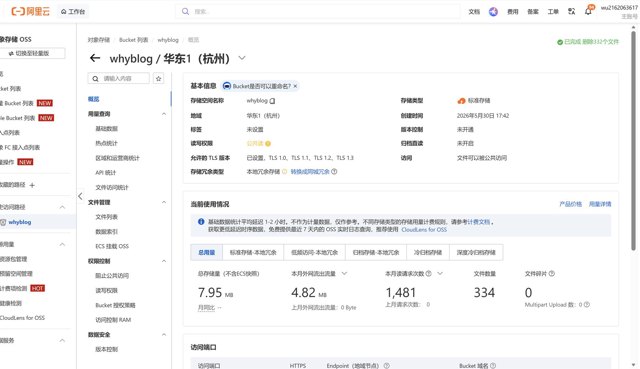The width and height of the screenshot is (640, 369).
Task: Switch to 深度冷归档存储 tab
Action: [x=476, y=252]
